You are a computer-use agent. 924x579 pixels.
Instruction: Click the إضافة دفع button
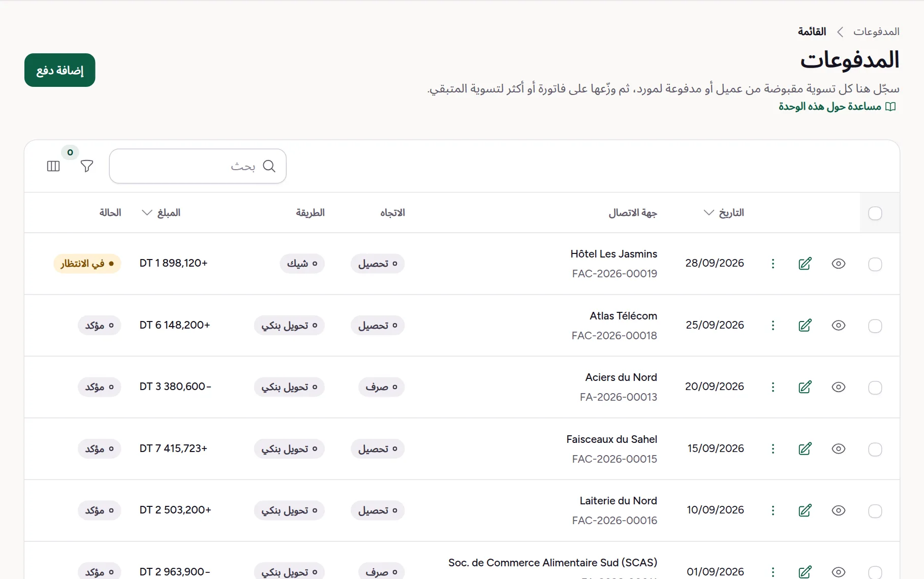point(60,70)
